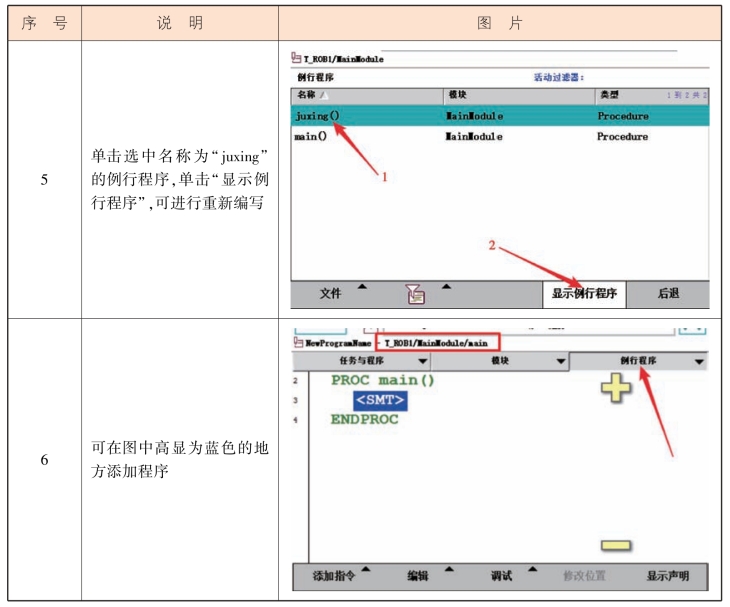This screenshot has height=607, width=730.
Task: Click the PROC main() code line
Action: coord(383,380)
